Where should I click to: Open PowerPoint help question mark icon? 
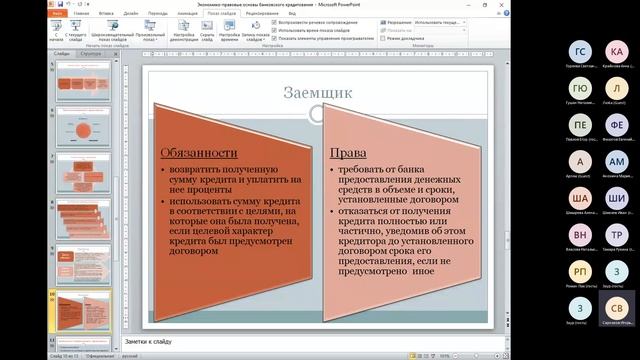pos(507,13)
